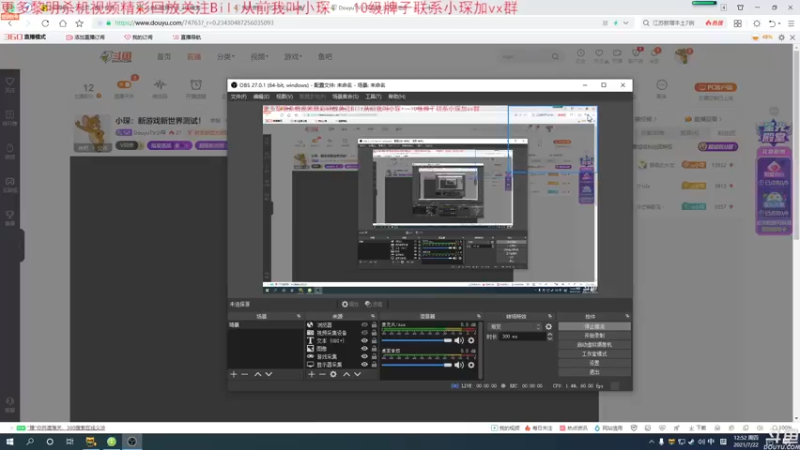800x450 pixels.
Task: Open 场景集合(S) menu in OBS
Action: point(345,96)
